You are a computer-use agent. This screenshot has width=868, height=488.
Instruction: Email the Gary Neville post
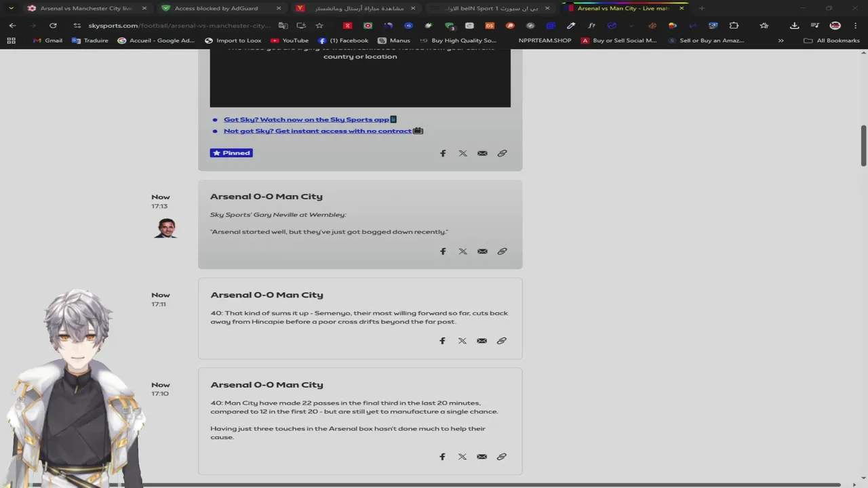(482, 251)
